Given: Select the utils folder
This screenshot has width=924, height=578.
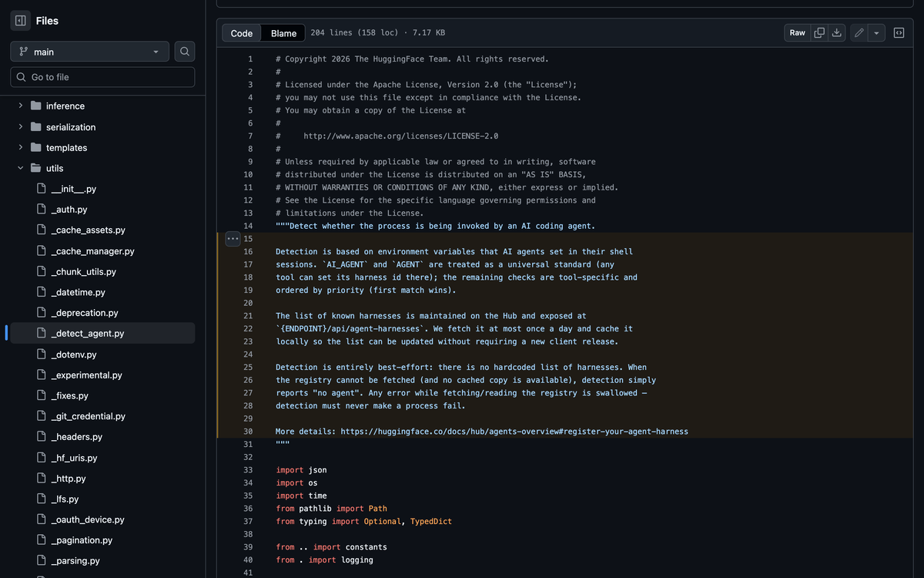Looking at the screenshot, I should pos(55,168).
